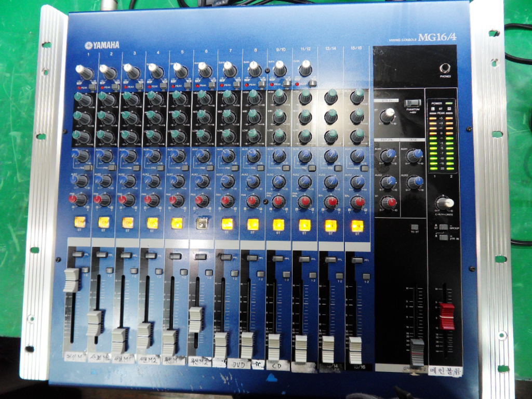Click the 메인볼륨 label
This screenshot has height=399, width=532.
(x=445, y=371)
